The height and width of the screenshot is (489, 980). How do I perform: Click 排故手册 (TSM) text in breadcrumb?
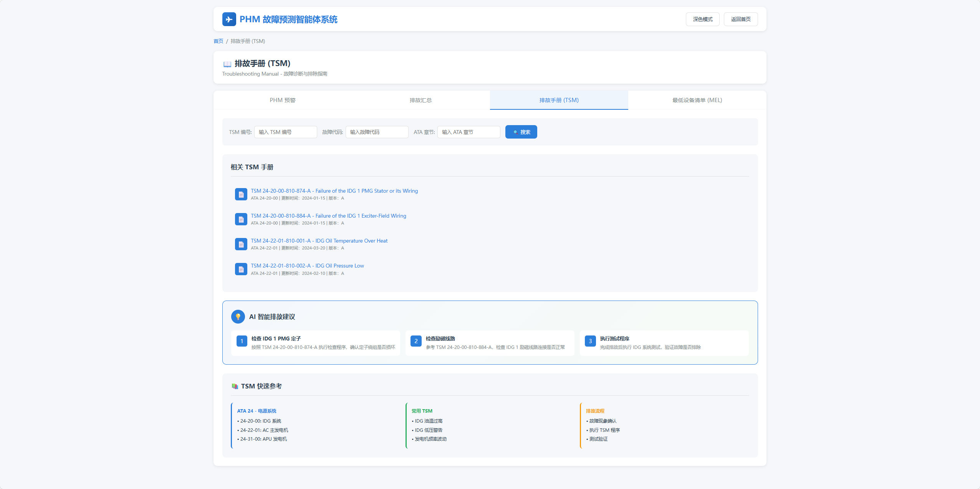pyautogui.click(x=248, y=41)
